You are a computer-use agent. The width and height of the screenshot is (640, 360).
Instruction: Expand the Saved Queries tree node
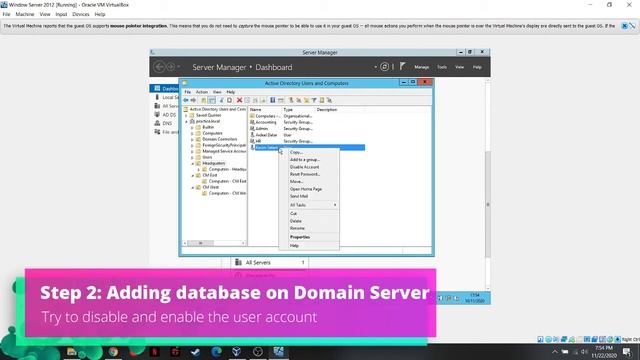click(187, 116)
